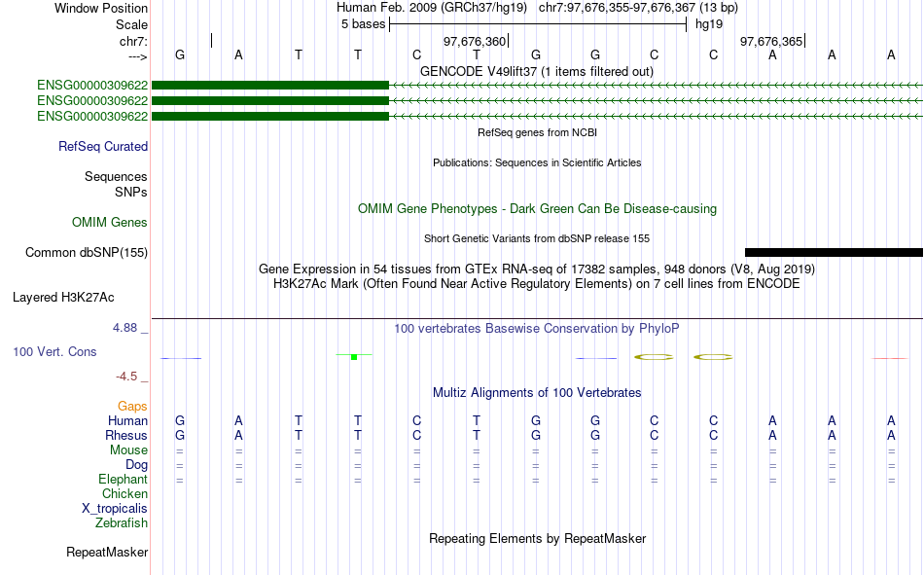This screenshot has width=924, height=575.
Task: Click the orange Gaps label
Action: pyautogui.click(x=132, y=406)
